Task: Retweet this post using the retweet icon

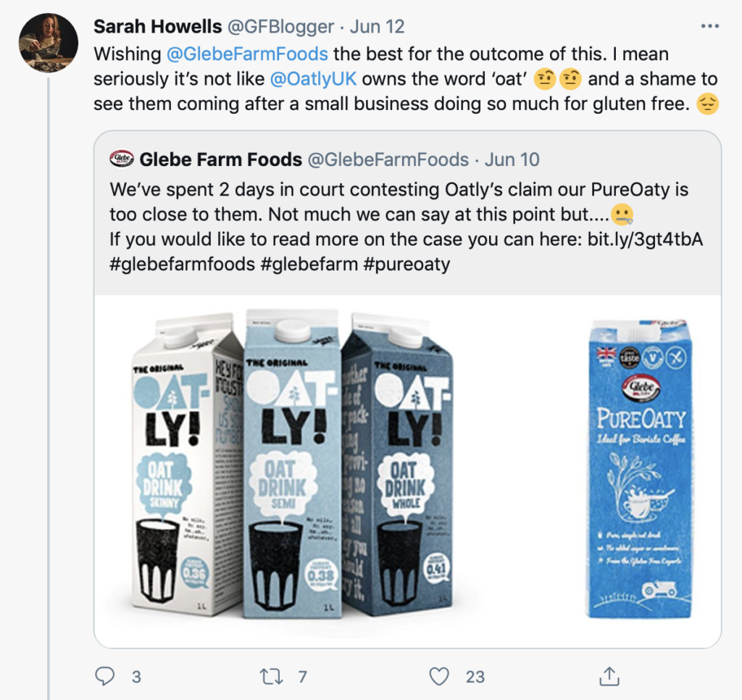Action: click(x=272, y=676)
